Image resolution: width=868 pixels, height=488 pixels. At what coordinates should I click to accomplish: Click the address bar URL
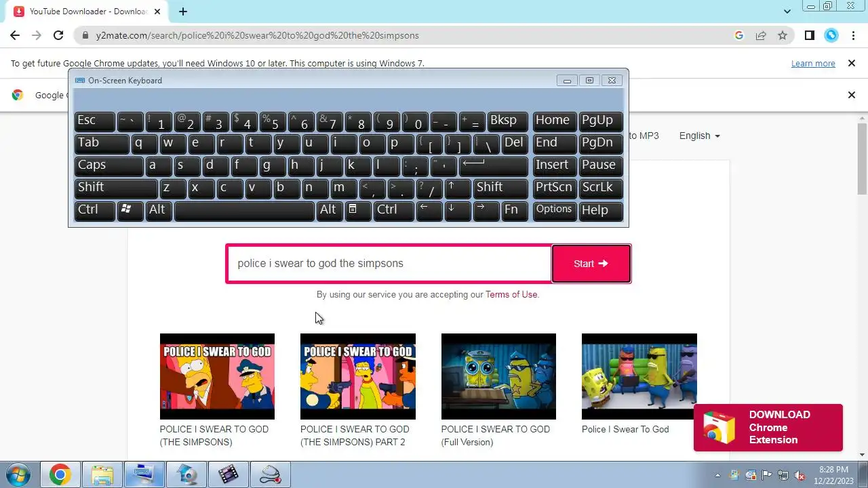[258, 35]
